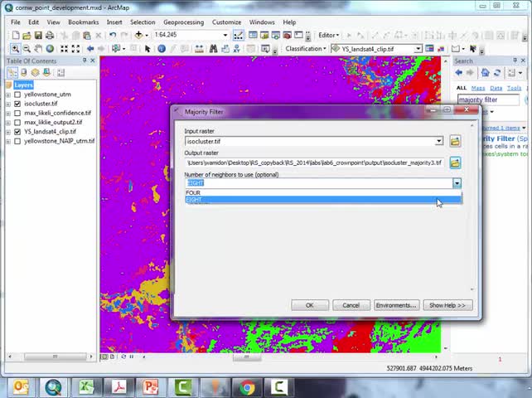Check the max_liklie_output2.tif layer

click(x=17, y=122)
